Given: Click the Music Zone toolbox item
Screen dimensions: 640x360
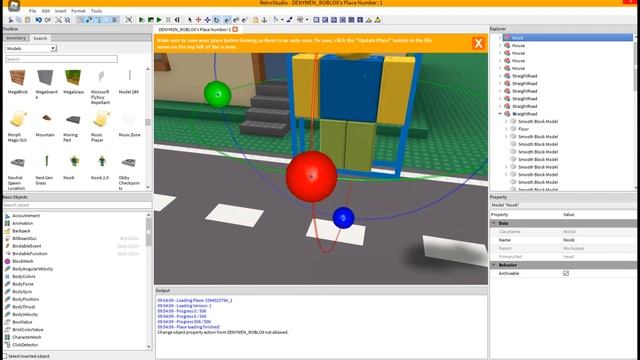Looking at the screenshot, I should tap(129, 120).
